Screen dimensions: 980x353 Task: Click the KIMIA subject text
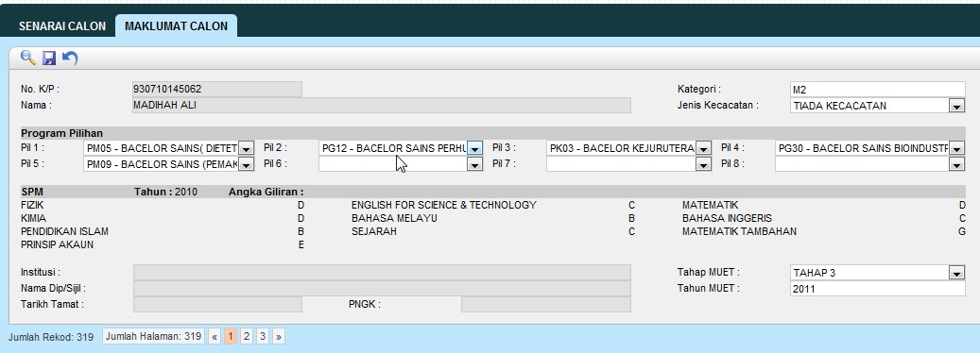point(33,218)
